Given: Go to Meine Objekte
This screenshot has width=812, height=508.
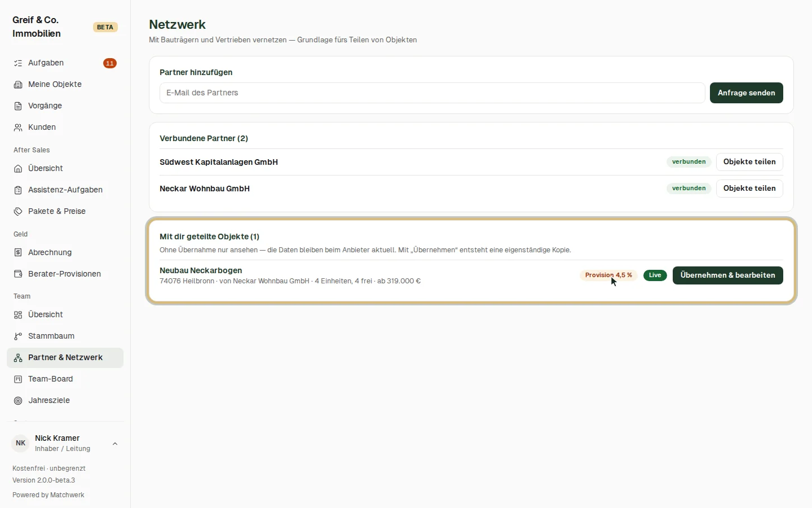Looking at the screenshot, I should click(x=65, y=85).
